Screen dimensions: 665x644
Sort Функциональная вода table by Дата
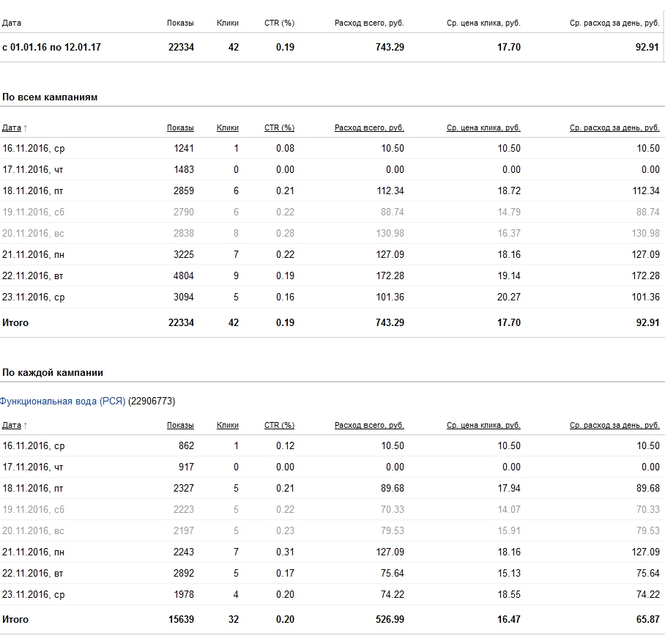11,426
